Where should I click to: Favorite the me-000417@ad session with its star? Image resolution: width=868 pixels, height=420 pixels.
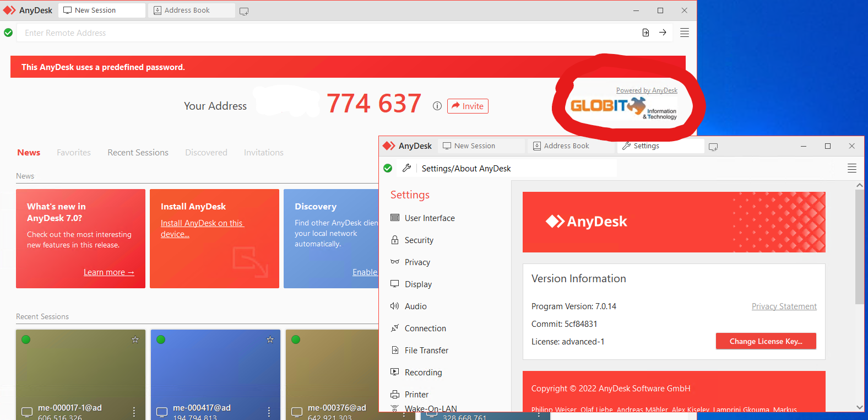coord(270,340)
